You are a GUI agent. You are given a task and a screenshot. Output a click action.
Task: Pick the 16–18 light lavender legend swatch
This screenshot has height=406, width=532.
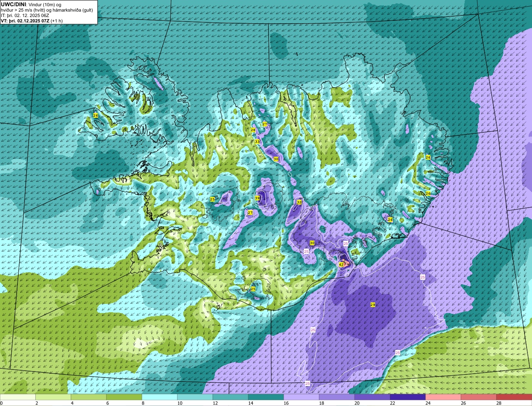point(301,397)
